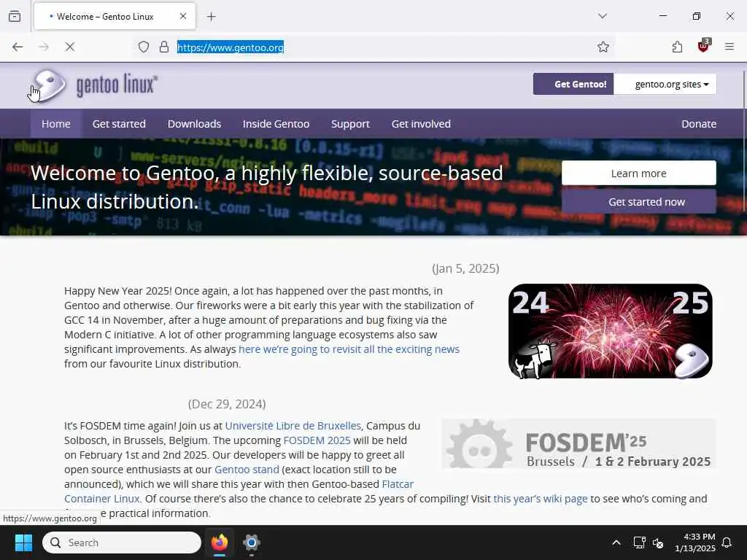Screen dimensions: 747x560
Task: Click the Gentoo logo
Action: tap(93, 85)
